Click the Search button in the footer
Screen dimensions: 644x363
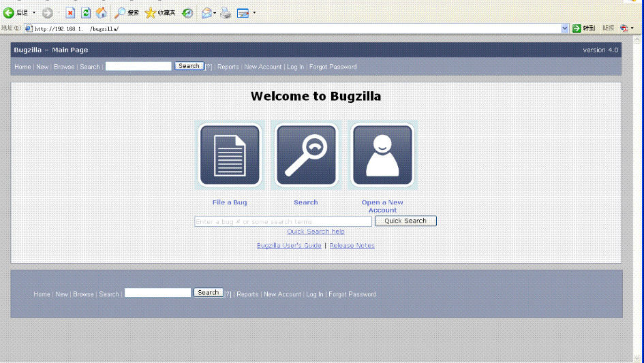209,292
